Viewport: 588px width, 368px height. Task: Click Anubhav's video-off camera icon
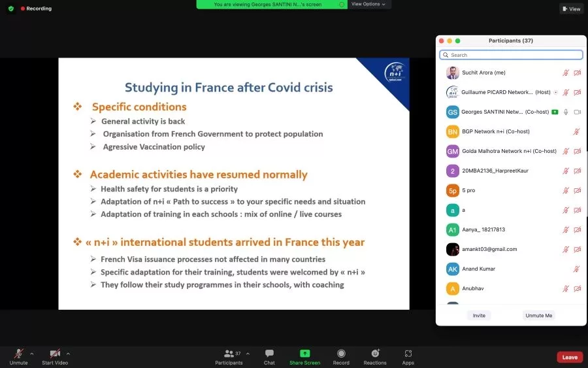pos(577,288)
